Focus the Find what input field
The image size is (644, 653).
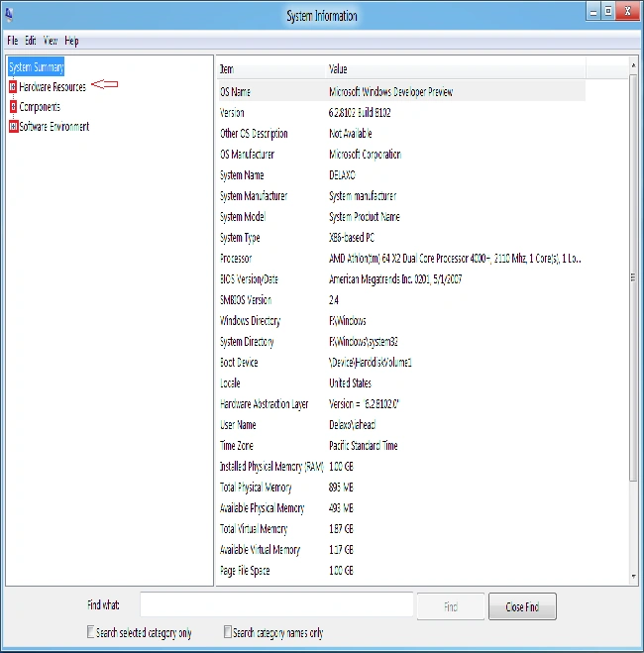[276, 604]
